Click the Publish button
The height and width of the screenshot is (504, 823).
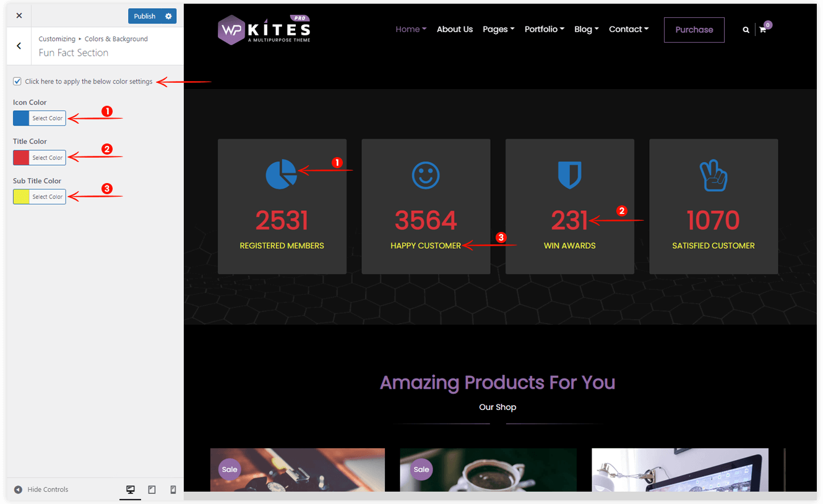coord(145,16)
